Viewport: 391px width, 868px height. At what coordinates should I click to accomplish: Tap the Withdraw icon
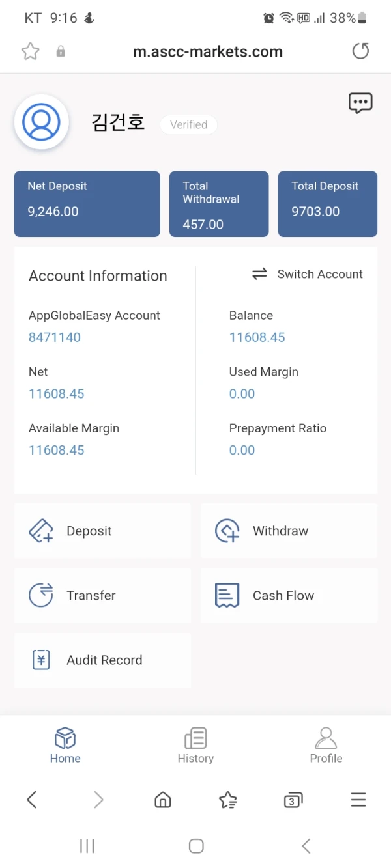227,531
